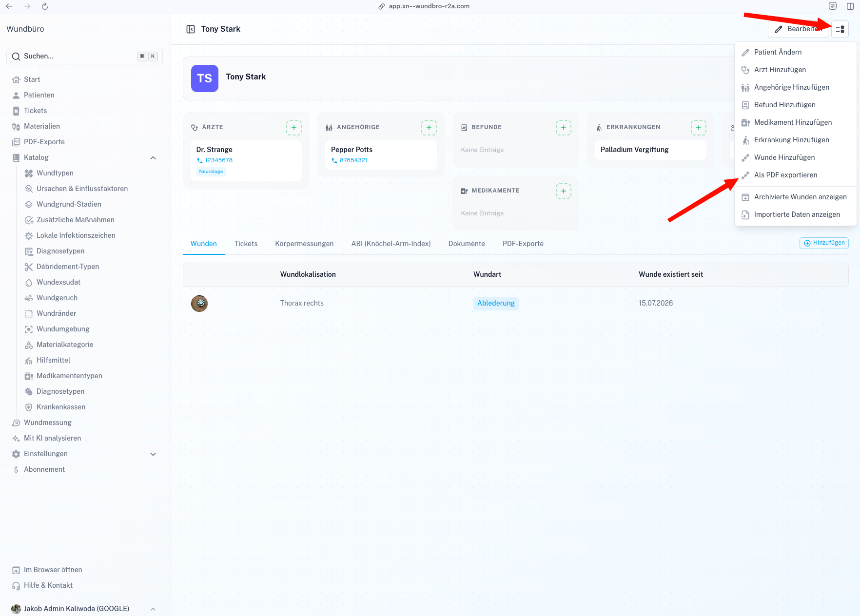Switch to the ABI (Knöchel-Arm-Index) tab

point(391,244)
